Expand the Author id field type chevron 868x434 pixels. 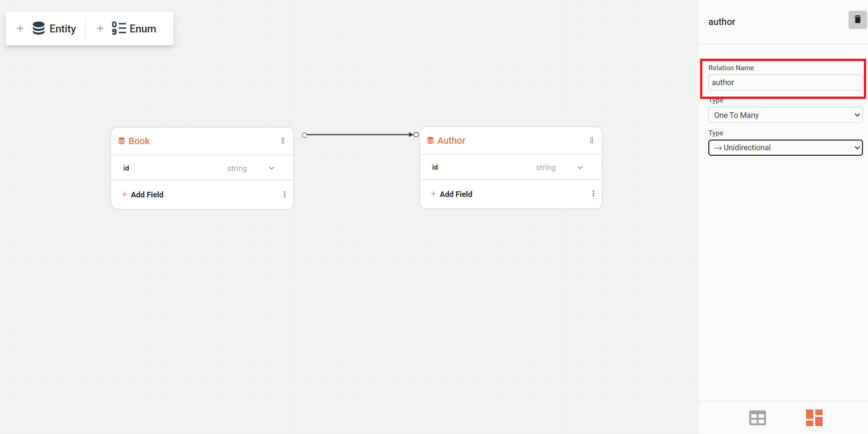click(580, 168)
